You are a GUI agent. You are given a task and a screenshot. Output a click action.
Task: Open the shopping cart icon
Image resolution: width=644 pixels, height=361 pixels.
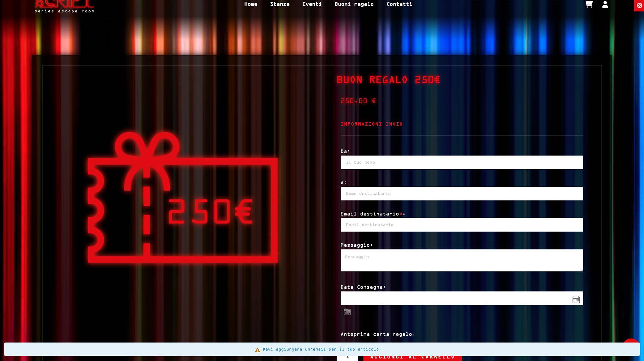click(589, 4)
